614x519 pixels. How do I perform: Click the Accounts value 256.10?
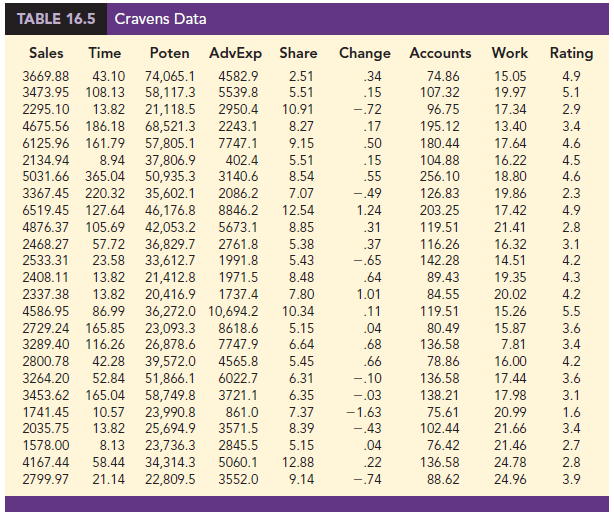click(439, 173)
